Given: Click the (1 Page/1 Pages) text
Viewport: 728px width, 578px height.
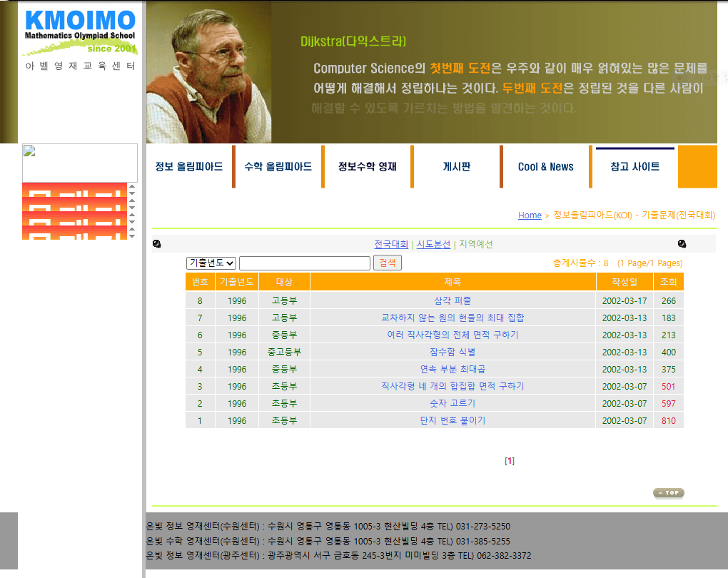Looking at the screenshot, I should point(650,263).
